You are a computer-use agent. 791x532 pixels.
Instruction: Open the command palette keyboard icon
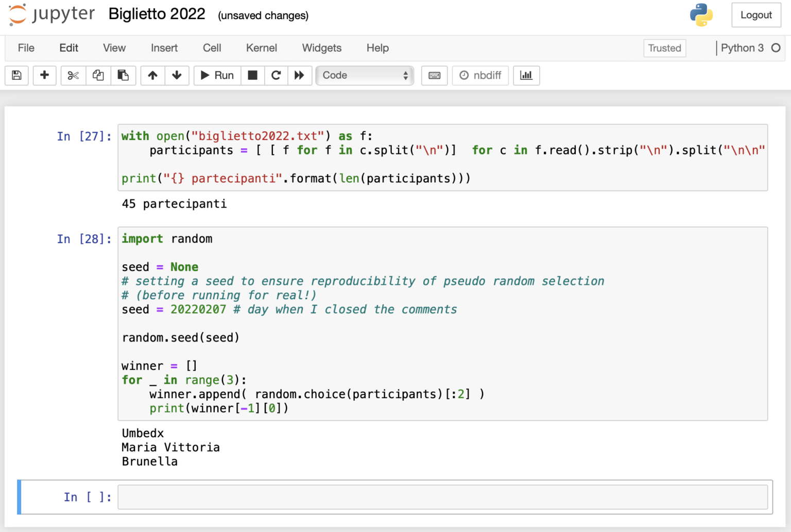[x=434, y=75]
